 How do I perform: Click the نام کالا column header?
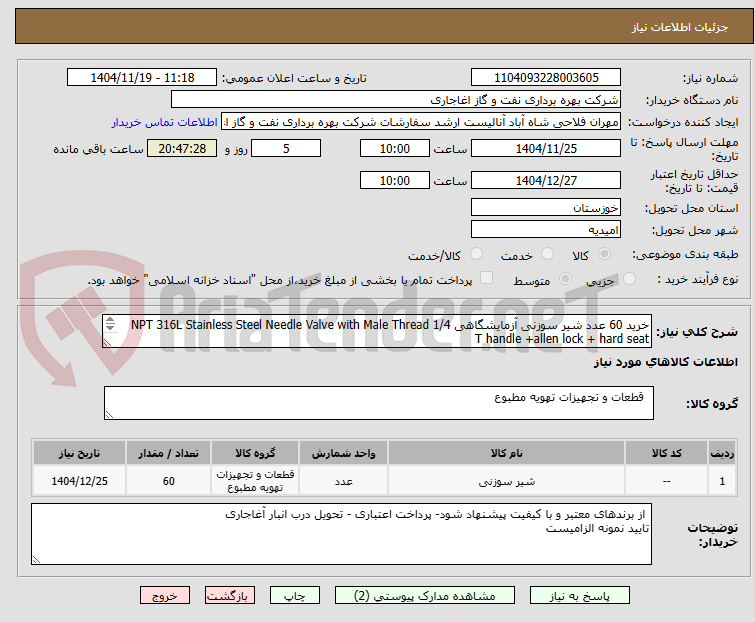click(x=507, y=453)
